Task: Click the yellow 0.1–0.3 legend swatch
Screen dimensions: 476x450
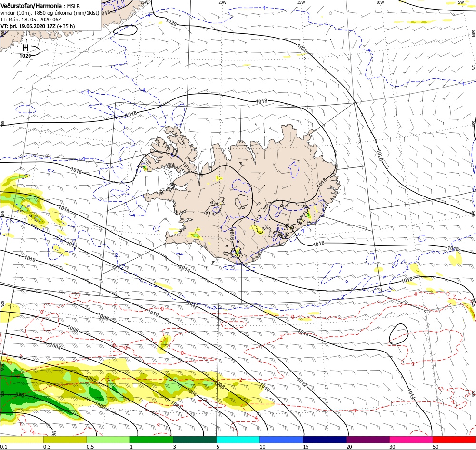Action: pyautogui.click(x=21, y=440)
